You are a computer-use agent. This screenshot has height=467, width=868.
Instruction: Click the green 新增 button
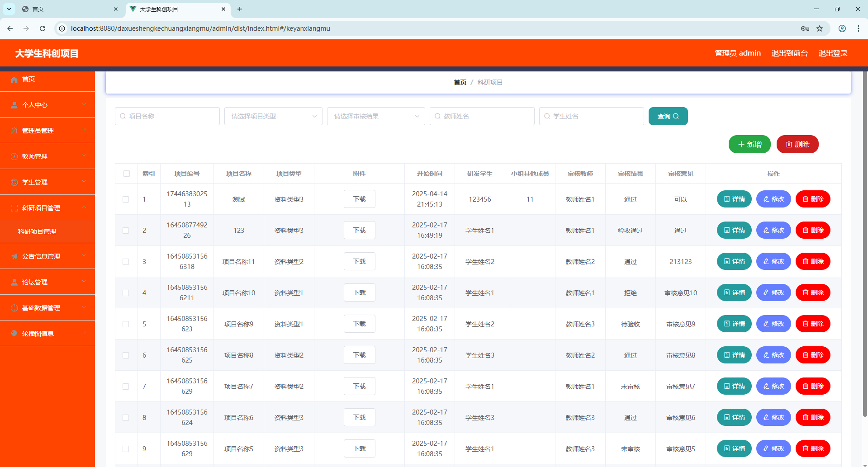pos(749,144)
